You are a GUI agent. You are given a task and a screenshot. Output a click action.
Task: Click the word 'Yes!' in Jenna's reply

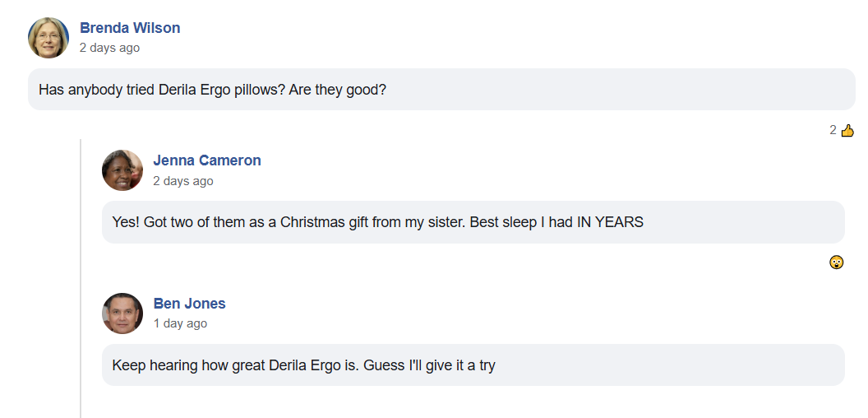click(x=126, y=222)
